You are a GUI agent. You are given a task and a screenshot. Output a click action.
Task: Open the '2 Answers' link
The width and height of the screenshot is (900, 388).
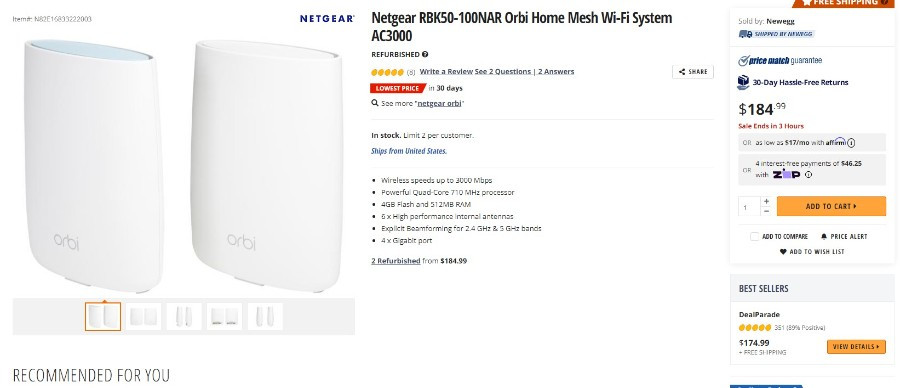coord(556,72)
